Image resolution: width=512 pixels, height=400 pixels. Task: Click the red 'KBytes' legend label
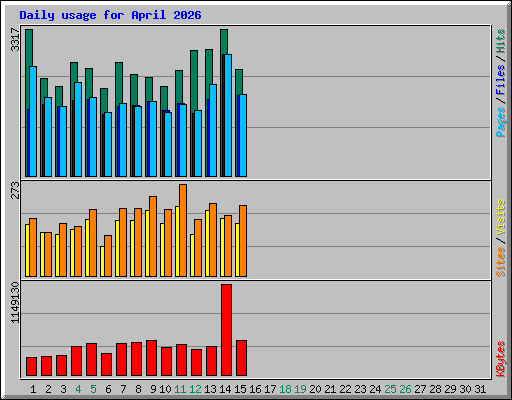click(501, 359)
